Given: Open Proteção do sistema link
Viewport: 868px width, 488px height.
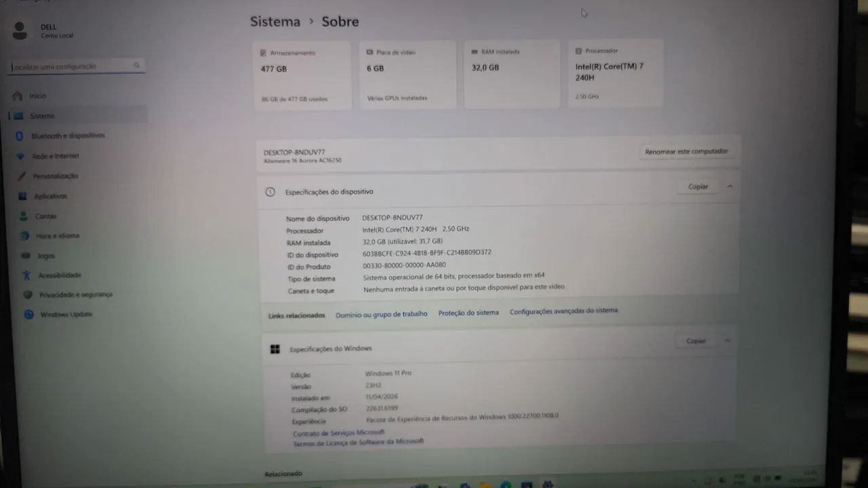Looking at the screenshot, I should tap(469, 312).
